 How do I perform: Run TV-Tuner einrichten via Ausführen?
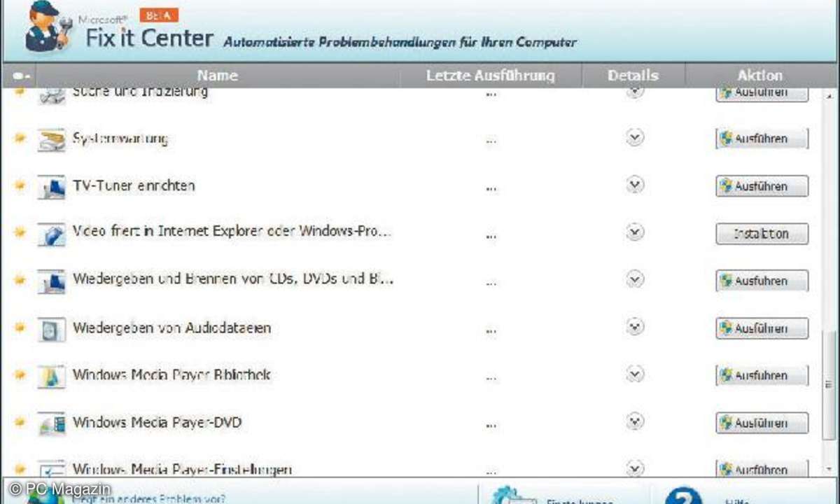(x=762, y=186)
